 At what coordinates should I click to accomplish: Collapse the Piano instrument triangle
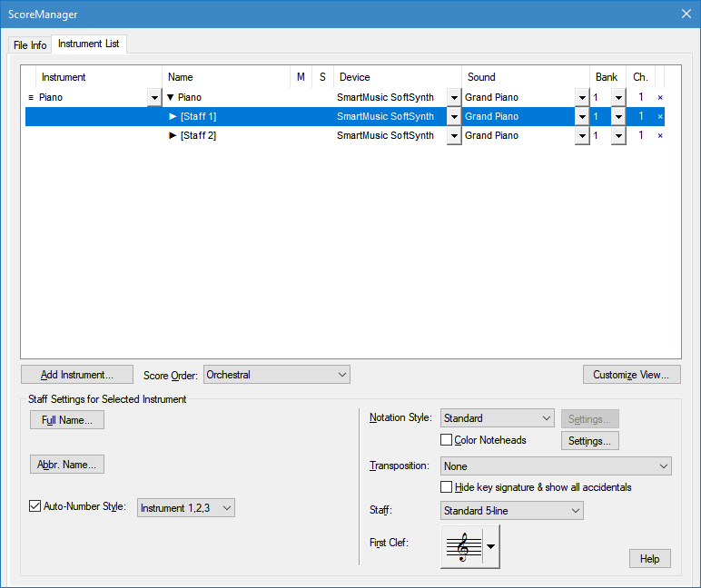[x=171, y=97]
